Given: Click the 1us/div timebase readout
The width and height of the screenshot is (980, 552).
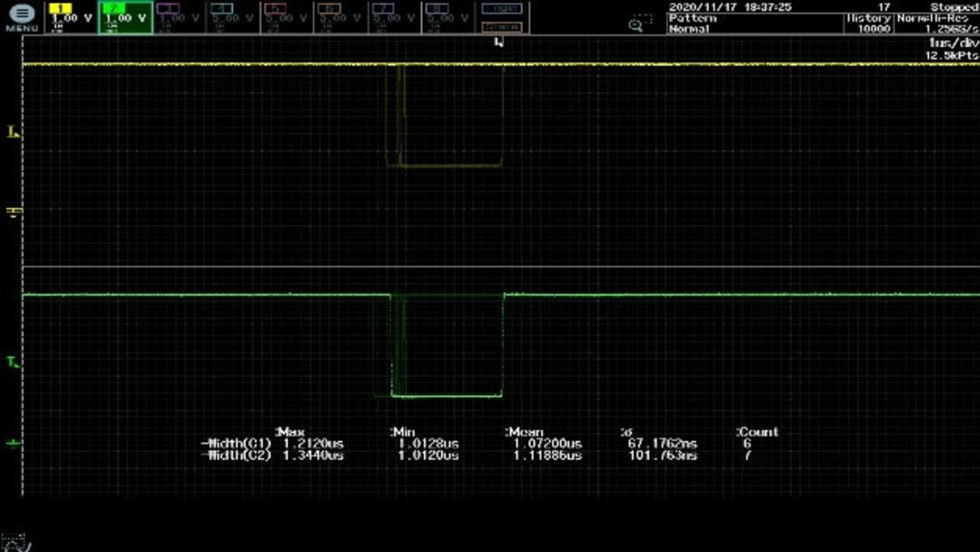Looking at the screenshot, I should click(x=952, y=44).
